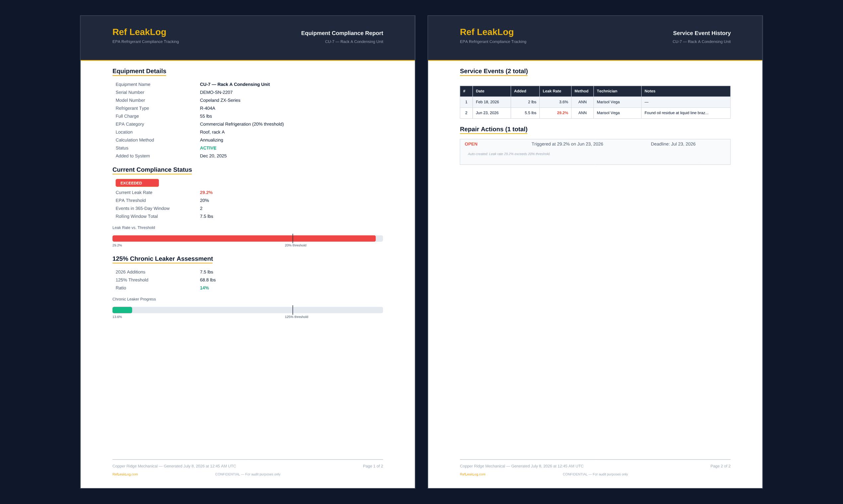Select the Feb 18, 2026 date cell

pos(492,102)
